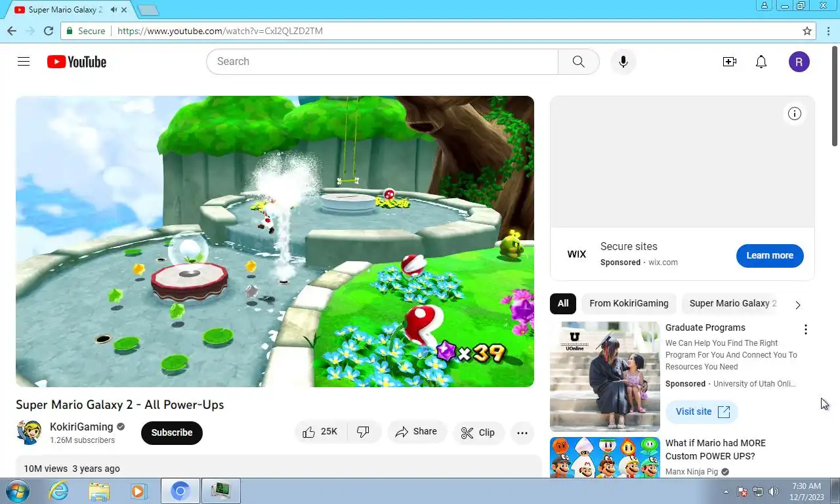840x504 pixels.
Task: Share the video
Action: click(417, 432)
